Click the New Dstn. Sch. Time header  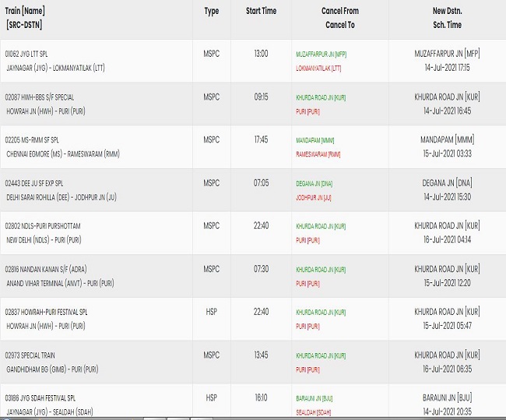[448, 18]
